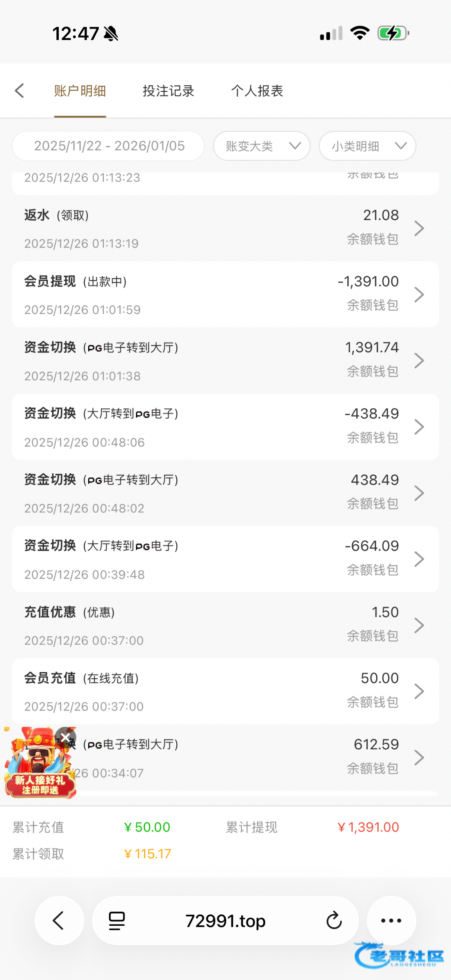Tap the 72991.top address bar
Viewport: 451px width, 980px height.
coord(225,921)
